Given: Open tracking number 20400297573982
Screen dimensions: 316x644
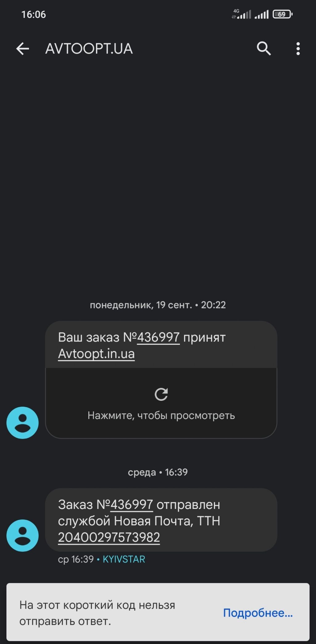Looking at the screenshot, I should (109, 537).
